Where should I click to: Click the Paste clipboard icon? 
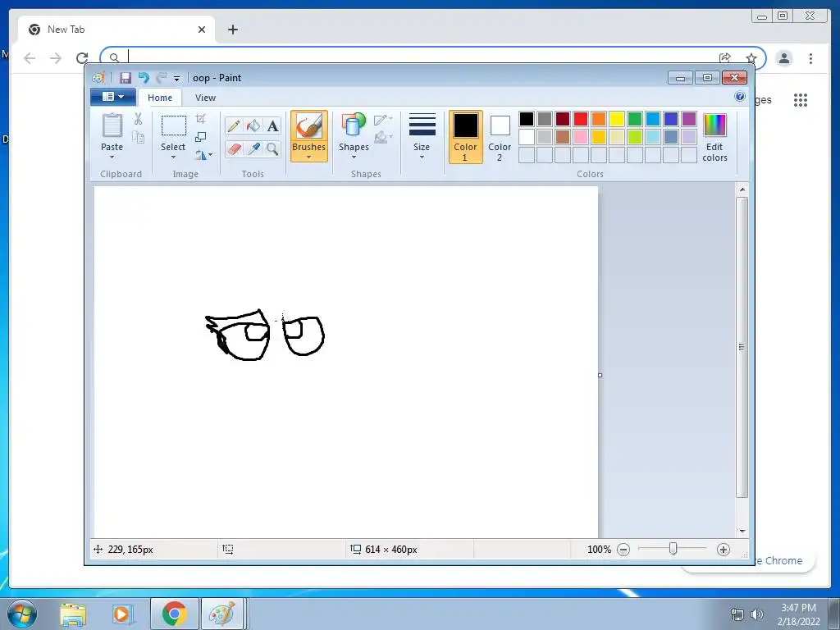tap(112, 126)
